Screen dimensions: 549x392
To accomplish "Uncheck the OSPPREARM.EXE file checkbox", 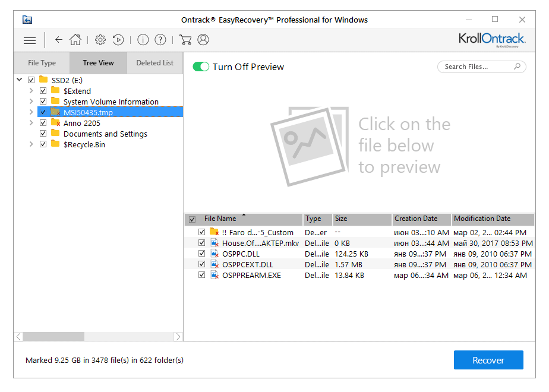I will pyautogui.click(x=201, y=275).
